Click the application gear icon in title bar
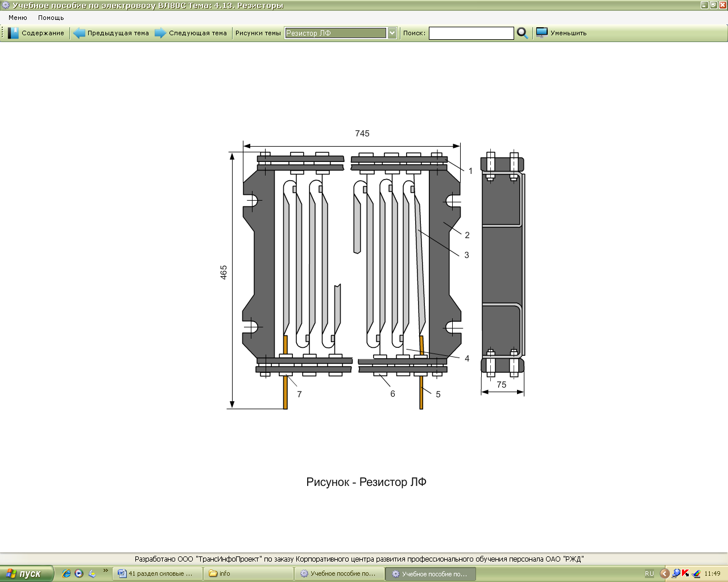Screen dimensions: 728x582 (6, 5)
